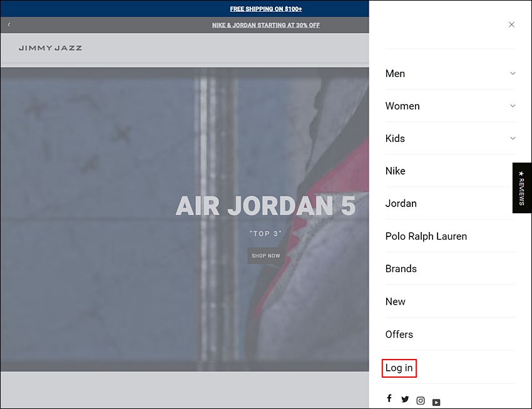Screen dimensions: 532x409
Task: Open the Men category
Action: [395, 74]
